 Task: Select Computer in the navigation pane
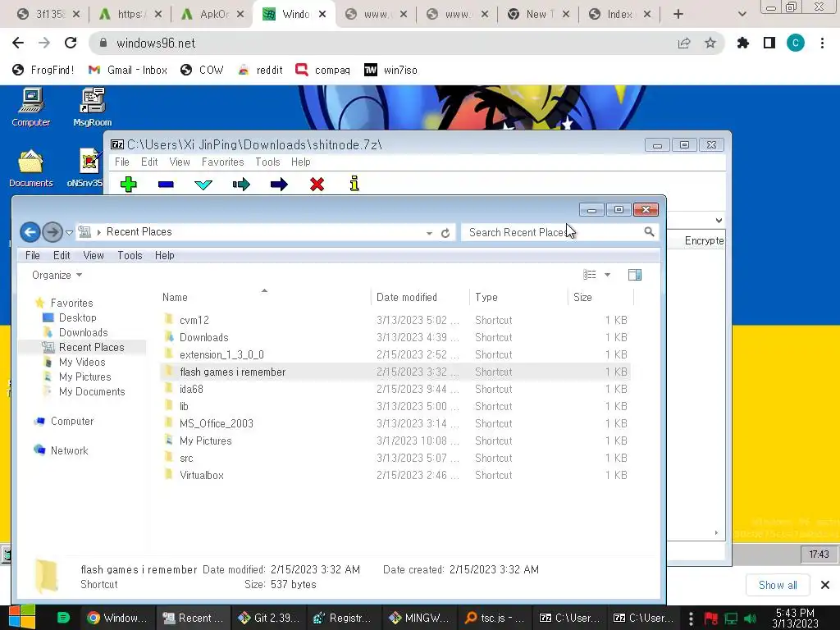coord(72,421)
